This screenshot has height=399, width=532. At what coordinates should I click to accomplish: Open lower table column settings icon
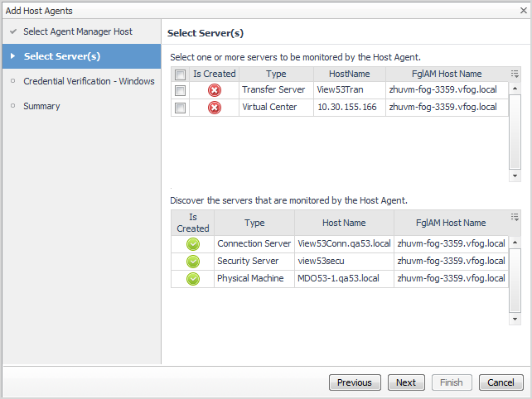515,217
